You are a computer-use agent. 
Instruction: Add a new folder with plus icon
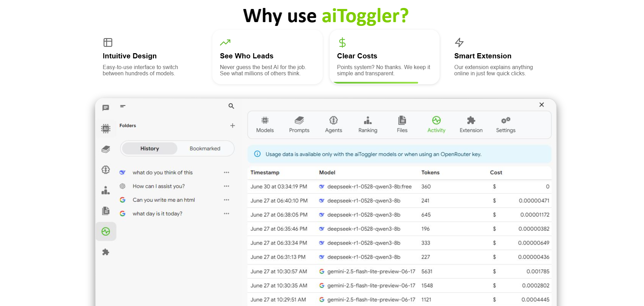(232, 126)
